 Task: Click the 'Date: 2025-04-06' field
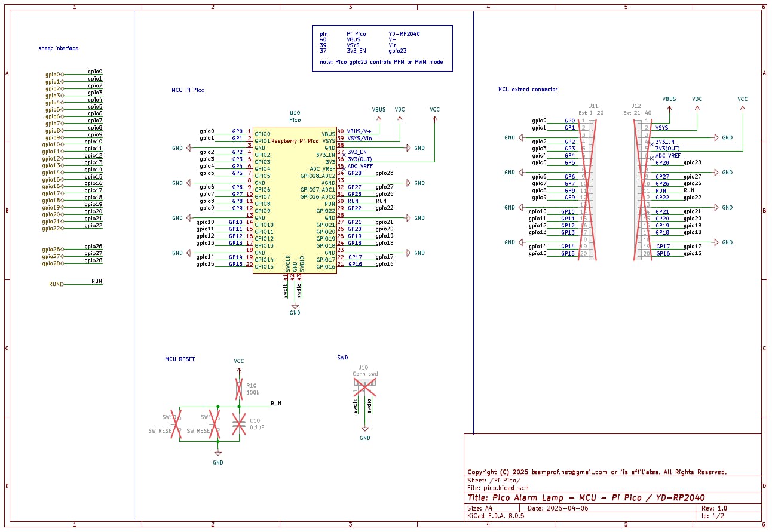[559, 509]
